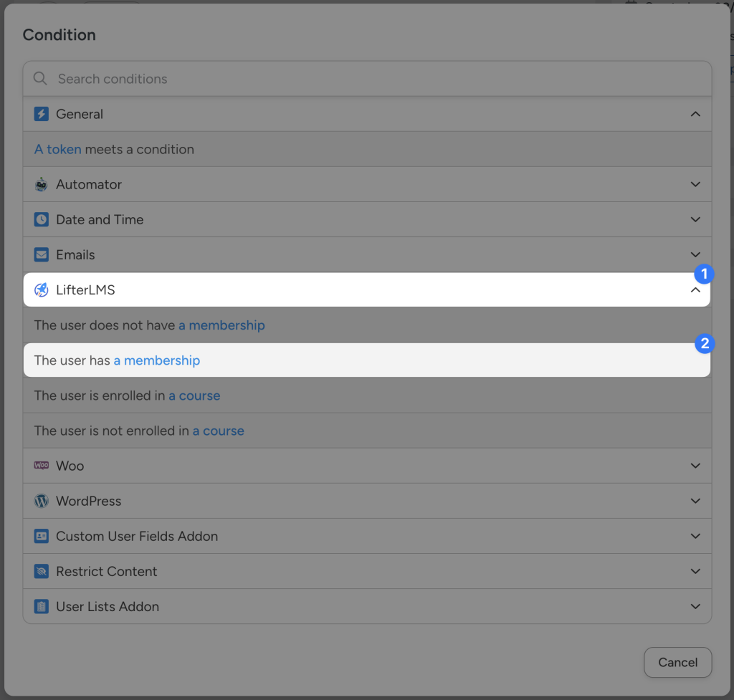Open the 'a membership' link
Screen dimensions: 734x700
click(157, 360)
